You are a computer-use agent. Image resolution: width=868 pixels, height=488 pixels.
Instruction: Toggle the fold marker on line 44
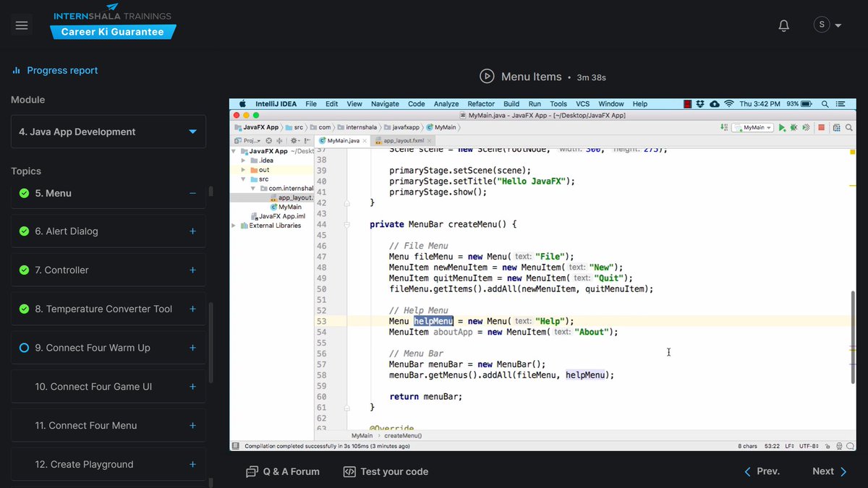pyautogui.click(x=348, y=224)
